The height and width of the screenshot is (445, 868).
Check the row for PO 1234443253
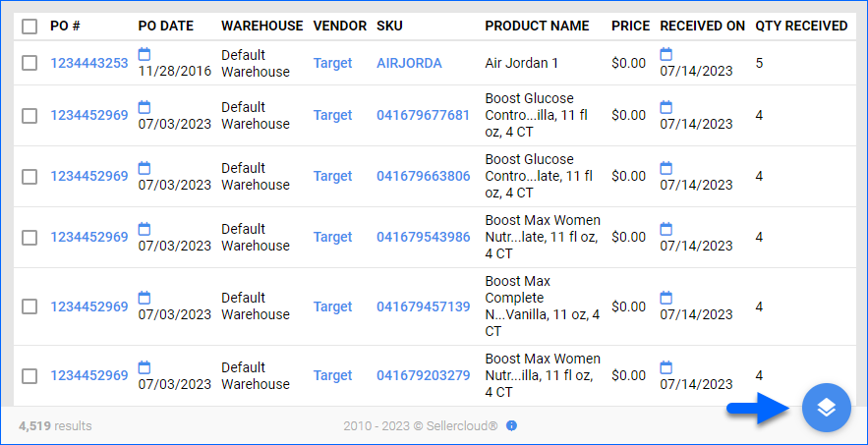pyautogui.click(x=29, y=63)
